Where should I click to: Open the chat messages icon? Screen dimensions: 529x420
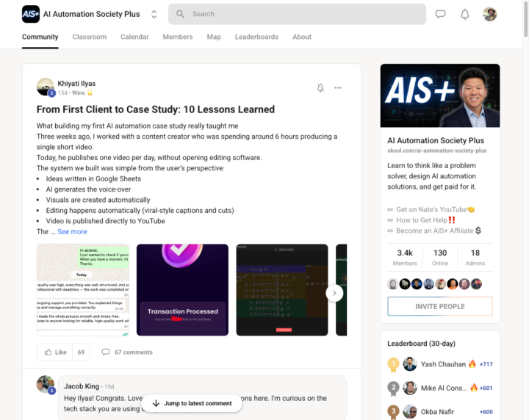pos(440,14)
